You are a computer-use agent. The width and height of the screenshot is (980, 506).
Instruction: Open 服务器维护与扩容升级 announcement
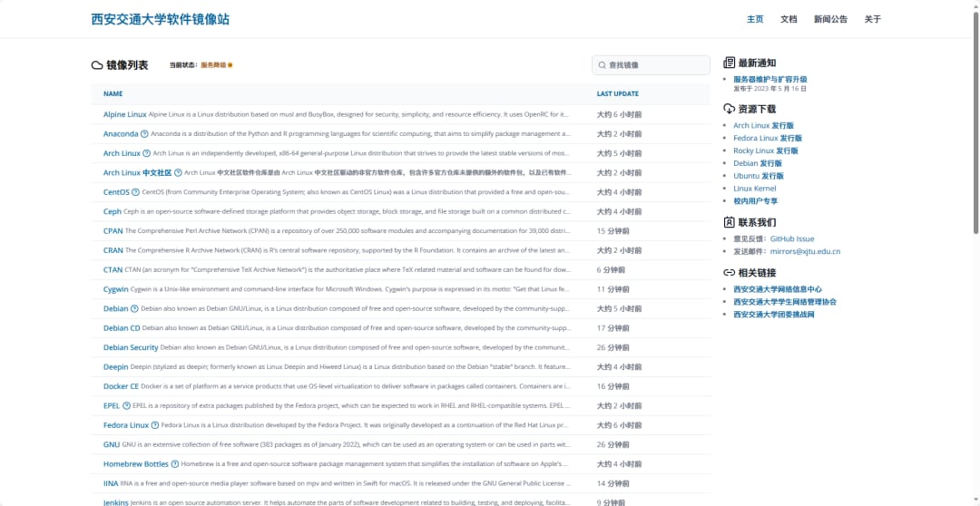pos(770,79)
